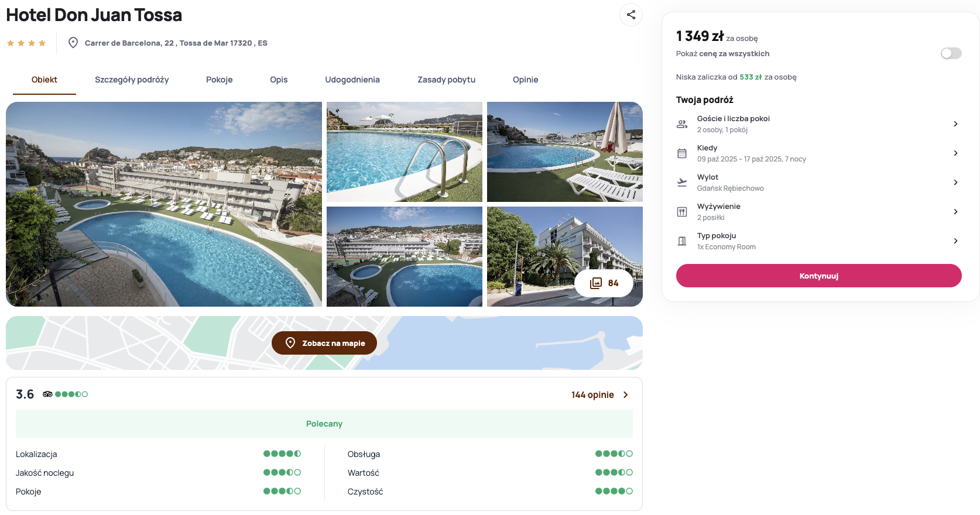980x515 pixels.
Task: Click the share icon button
Action: point(631,15)
